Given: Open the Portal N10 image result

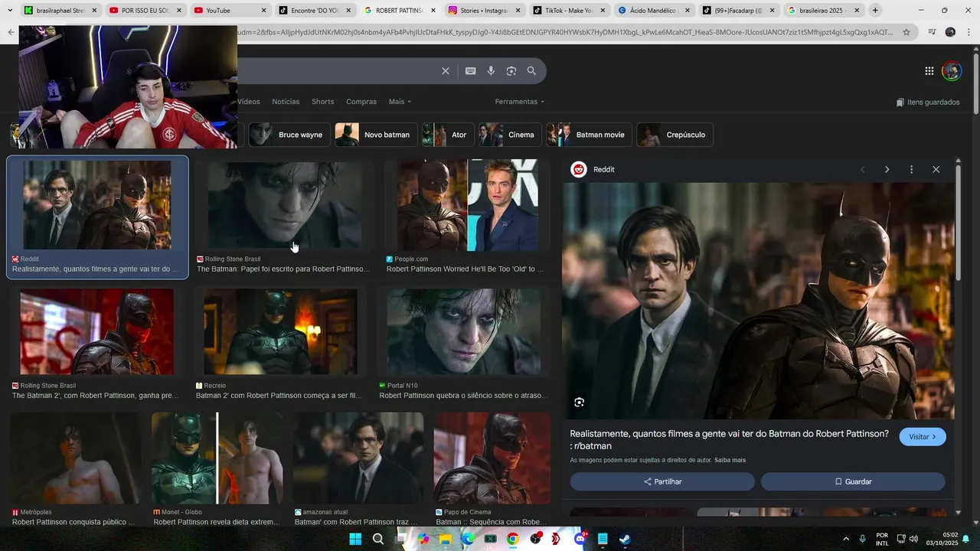Looking at the screenshot, I should [465, 332].
